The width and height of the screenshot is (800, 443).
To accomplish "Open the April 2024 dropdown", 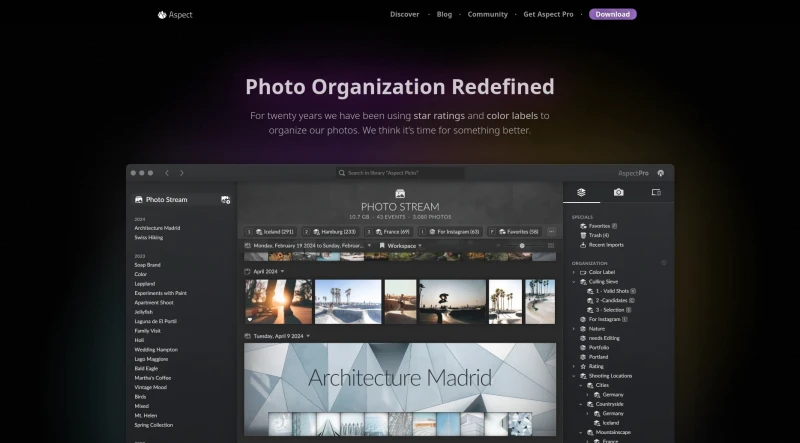I will click(x=282, y=271).
